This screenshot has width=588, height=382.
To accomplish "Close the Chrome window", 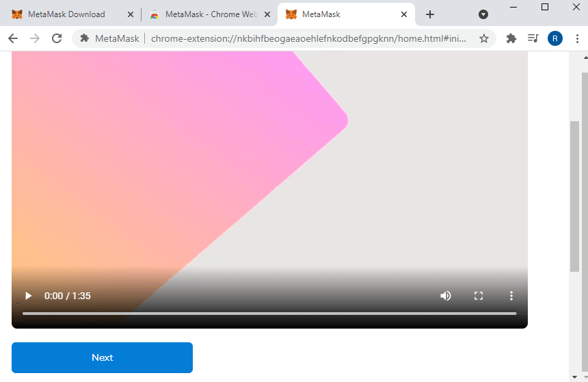I will tap(576, 7).
